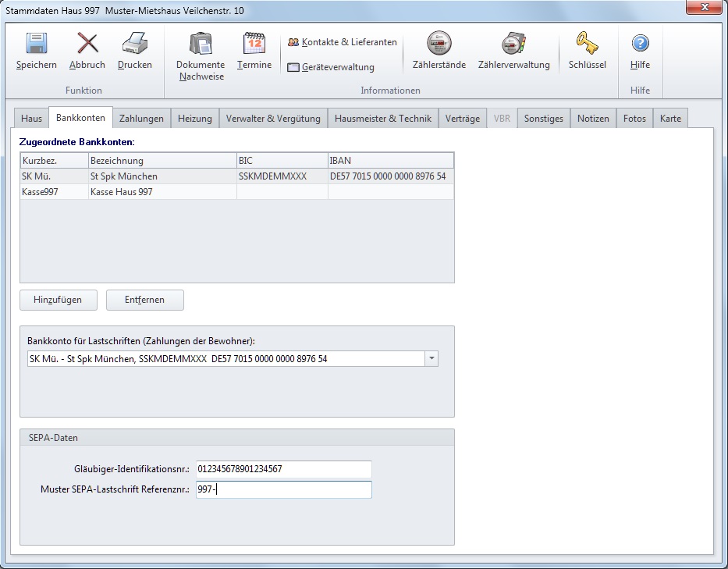Open Verwalter & Vergütung tab
Viewport: 728px width, 569px height.
273,119
